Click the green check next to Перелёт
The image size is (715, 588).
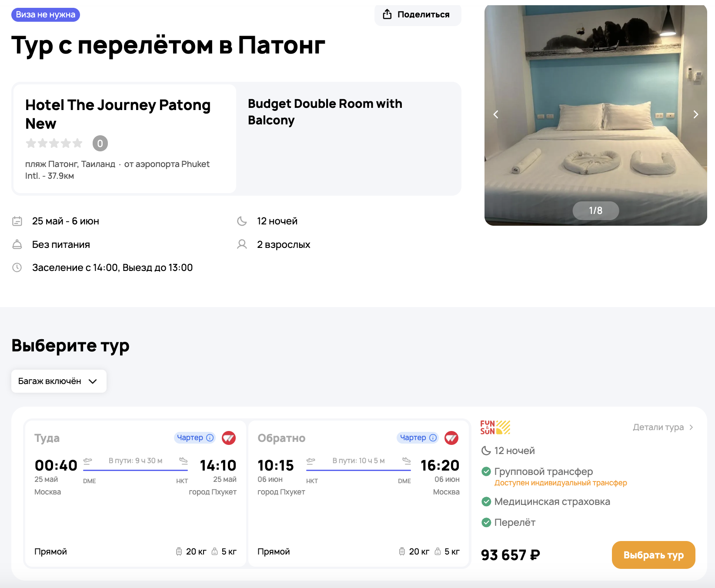coord(486,522)
